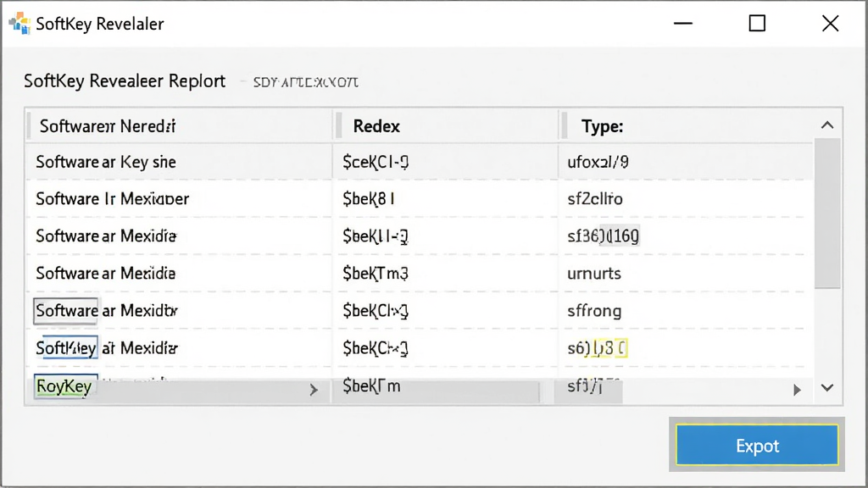Image resolution: width=868 pixels, height=488 pixels.
Task: Click the Expot button
Action: click(x=757, y=445)
